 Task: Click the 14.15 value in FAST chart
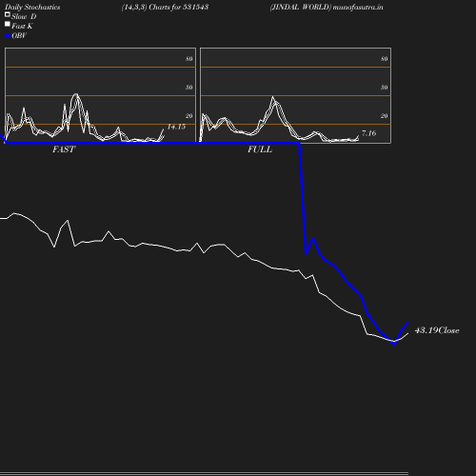[176, 127]
